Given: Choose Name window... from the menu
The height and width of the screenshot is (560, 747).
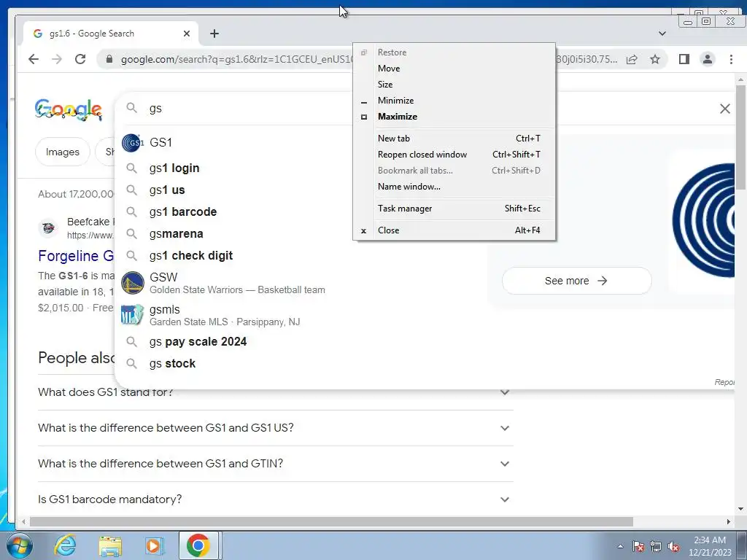Looking at the screenshot, I should 454,187.
